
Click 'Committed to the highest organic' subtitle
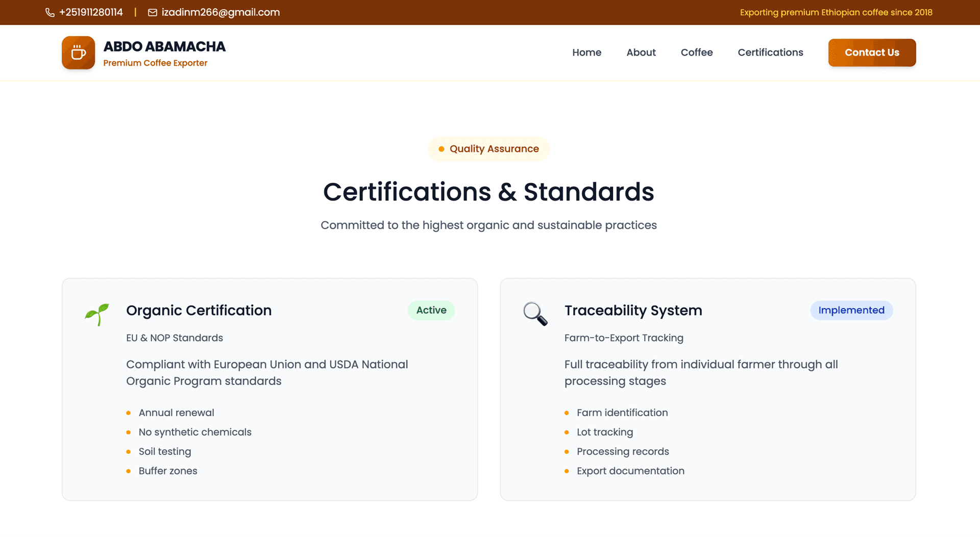(488, 225)
